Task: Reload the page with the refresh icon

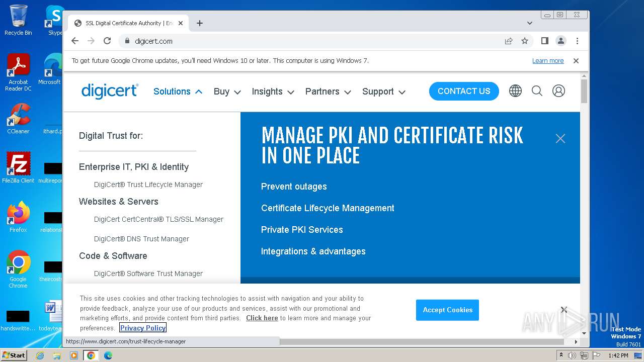Action: pos(107,41)
